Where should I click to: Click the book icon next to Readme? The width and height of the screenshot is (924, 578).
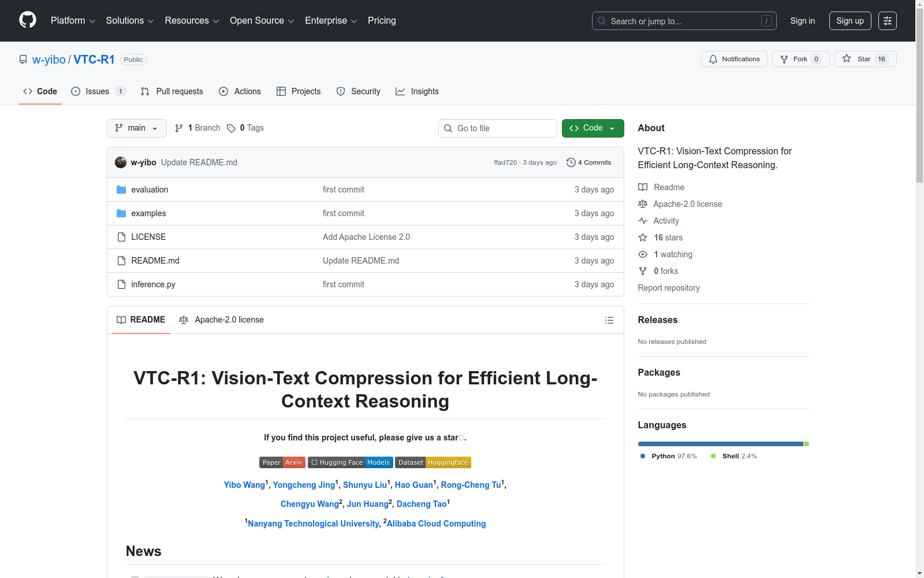(x=643, y=187)
